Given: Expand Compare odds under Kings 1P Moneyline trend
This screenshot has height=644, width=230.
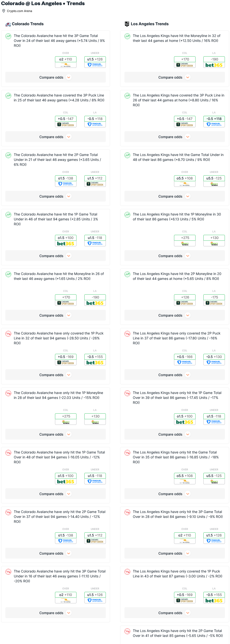Looking at the screenshot, I should point(174,256).
